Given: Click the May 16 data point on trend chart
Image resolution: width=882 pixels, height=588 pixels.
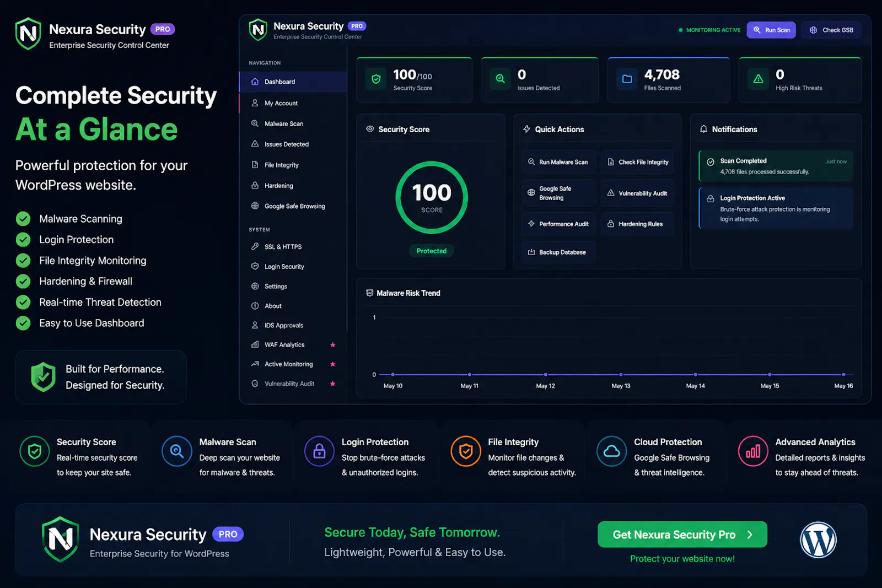Looking at the screenshot, I should [x=843, y=374].
